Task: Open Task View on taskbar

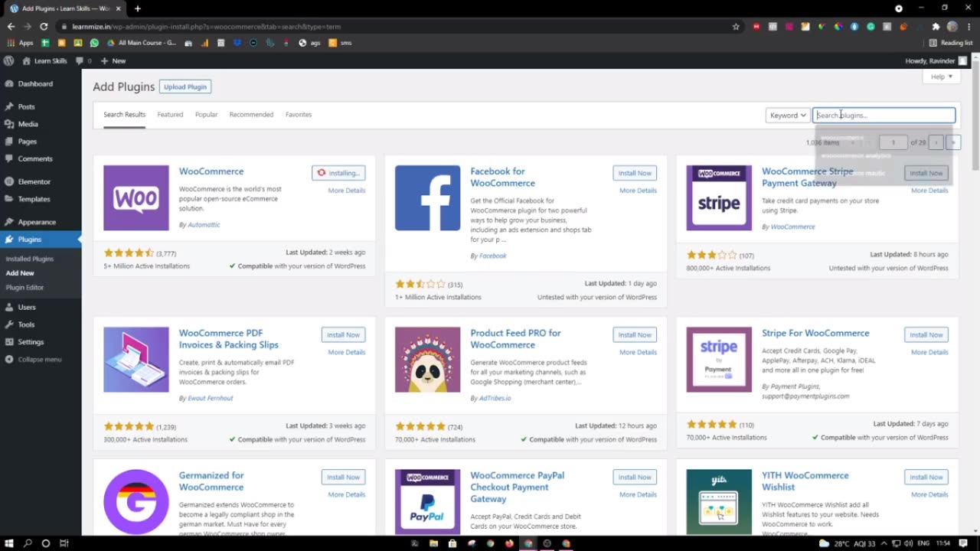Action: pos(64,543)
